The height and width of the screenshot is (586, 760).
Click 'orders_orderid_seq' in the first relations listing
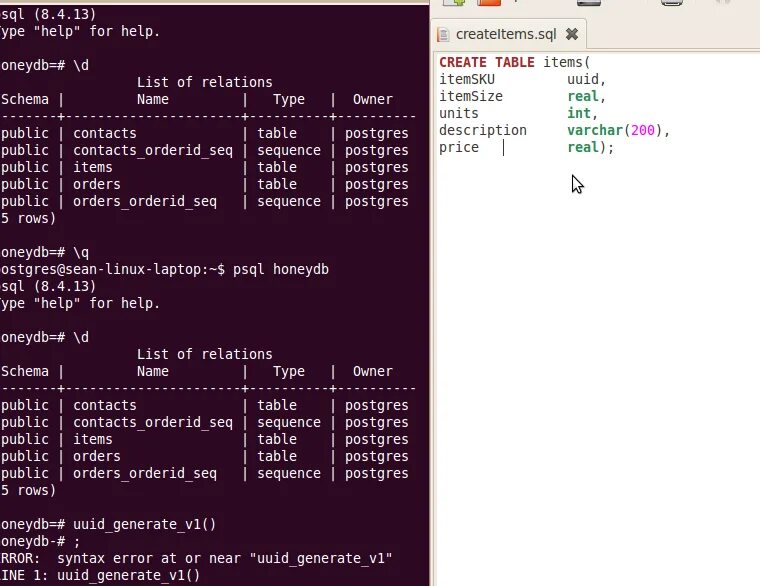click(145, 202)
